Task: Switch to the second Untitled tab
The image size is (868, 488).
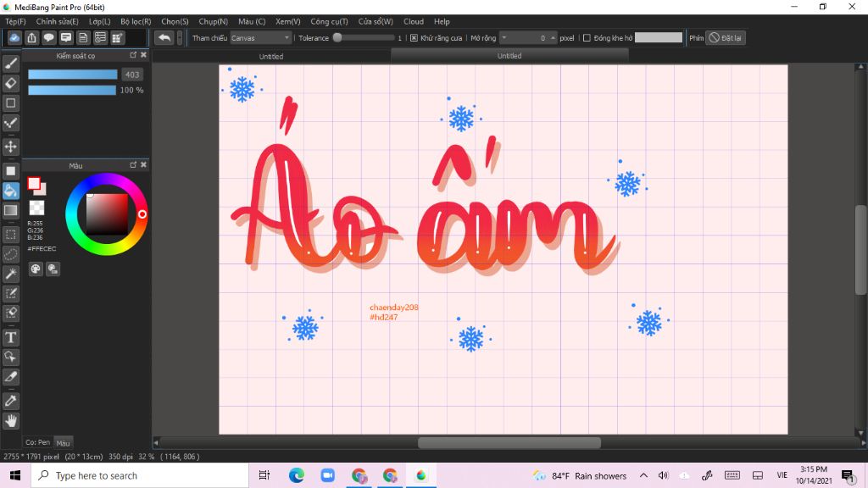Action: 509,55
